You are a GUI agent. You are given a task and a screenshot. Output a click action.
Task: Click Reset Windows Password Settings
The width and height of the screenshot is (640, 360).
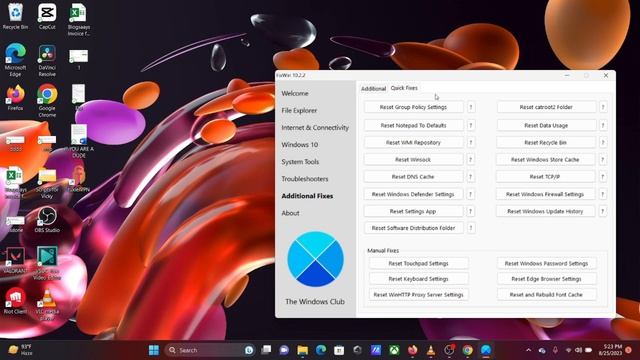(x=547, y=264)
